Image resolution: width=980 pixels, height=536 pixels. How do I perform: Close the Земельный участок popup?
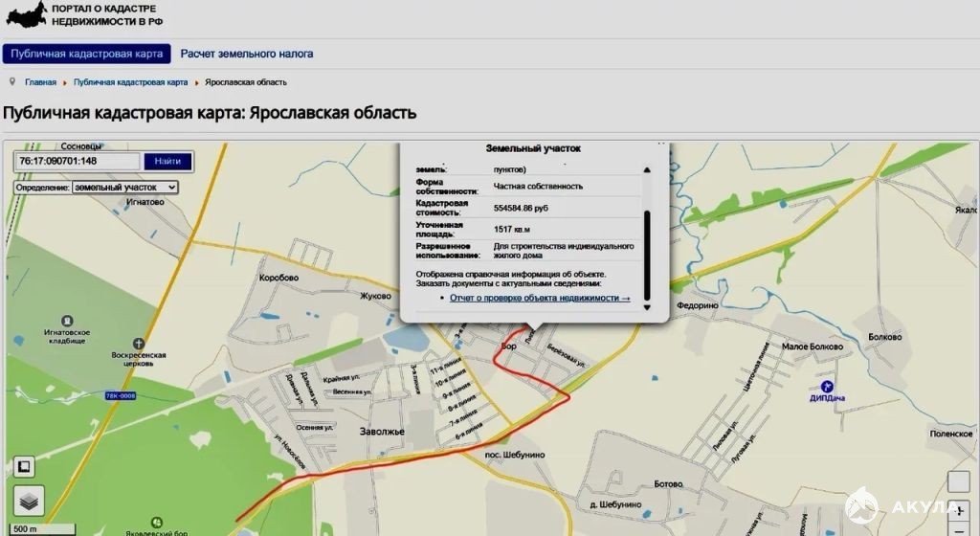point(661,145)
